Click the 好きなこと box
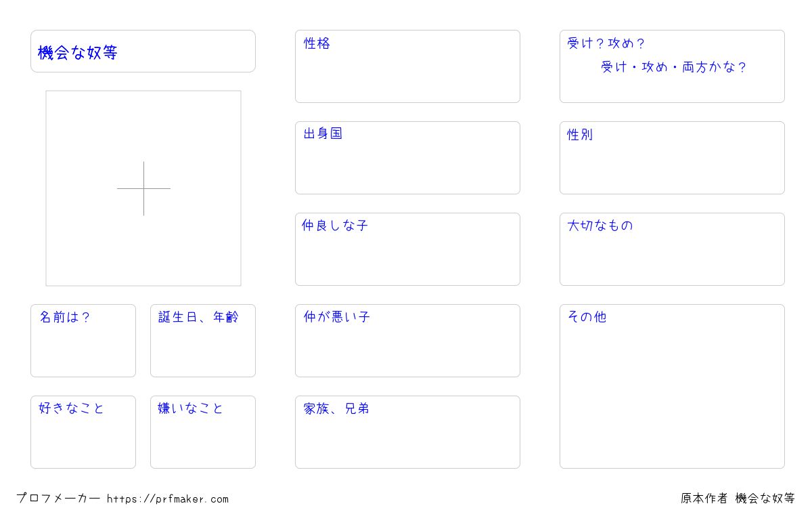The width and height of the screenshot is (812, 508). [x=83, y=432]
